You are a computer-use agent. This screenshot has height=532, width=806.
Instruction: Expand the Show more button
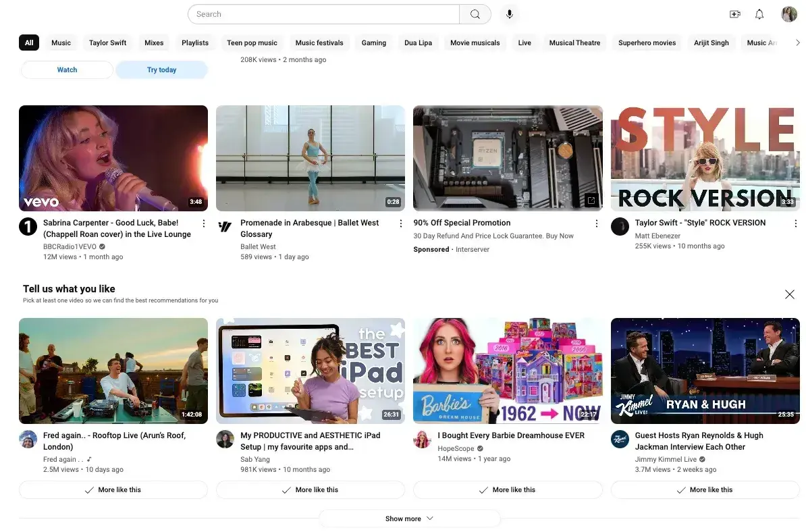pyautogui.click(x=410, y=518)
